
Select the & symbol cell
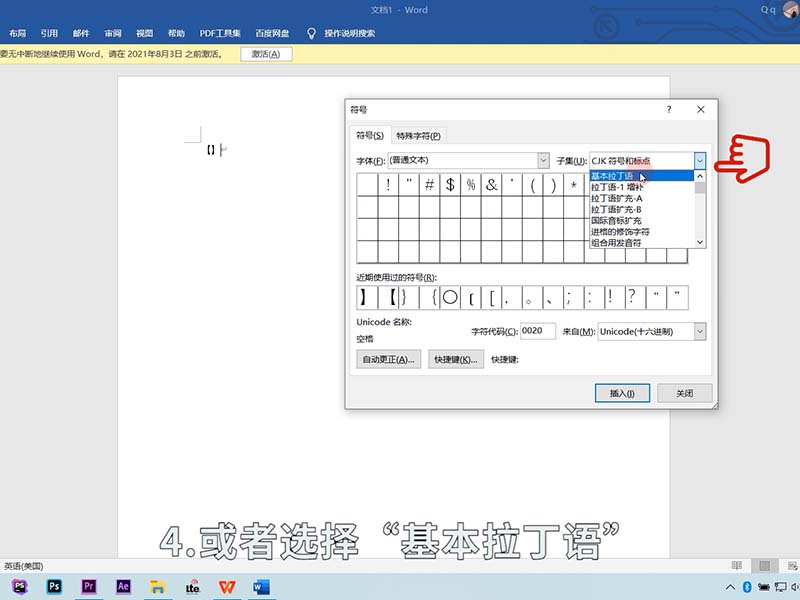(491, 185)
